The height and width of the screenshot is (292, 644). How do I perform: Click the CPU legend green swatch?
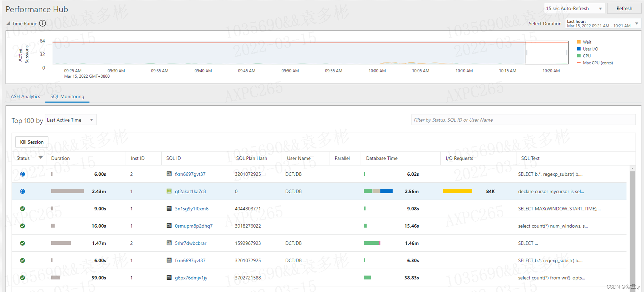[x=579, y=56]
